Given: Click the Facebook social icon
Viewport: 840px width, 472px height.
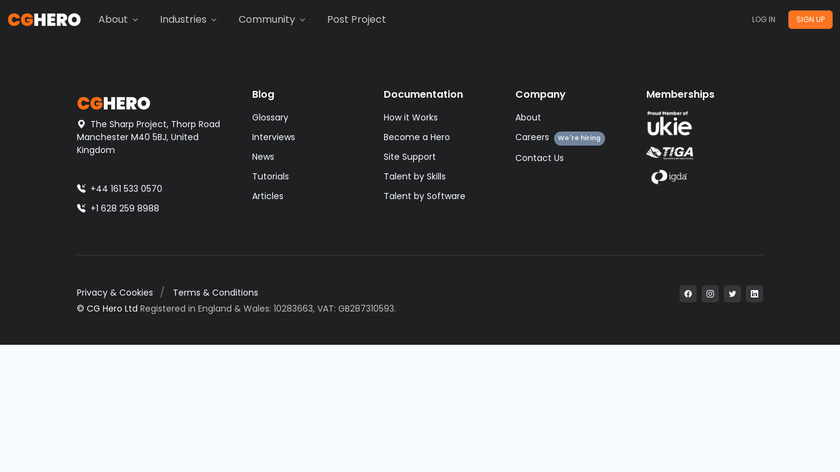Looking at the screenshot, I should (x=688, y=294).
